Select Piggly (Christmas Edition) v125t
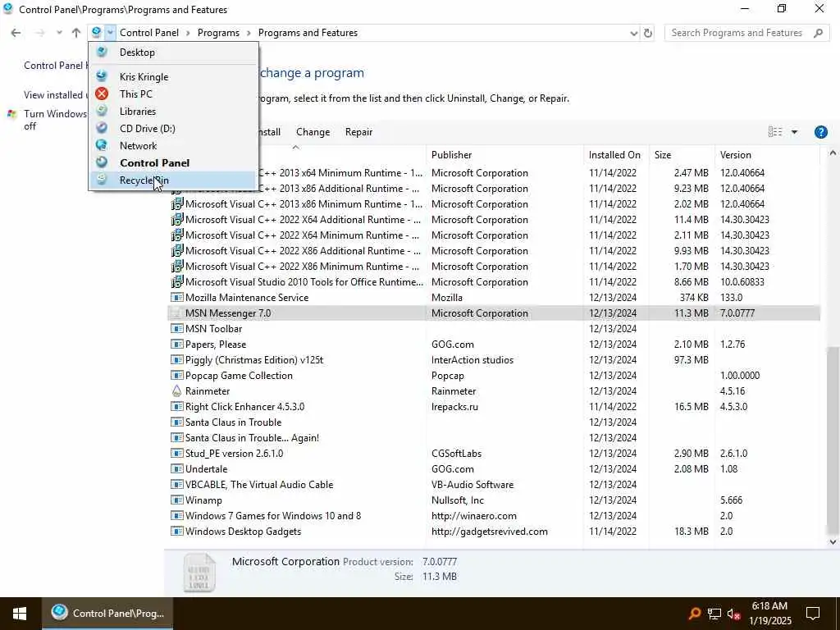Viewport: 840px width, 630px height. (254, 359)
